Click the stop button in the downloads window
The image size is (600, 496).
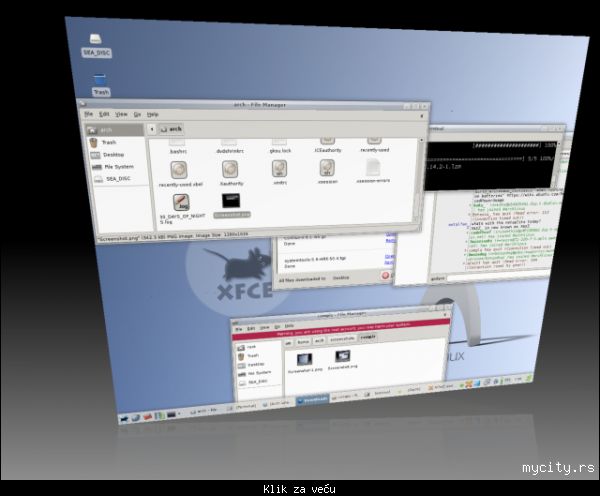[385, 275]
